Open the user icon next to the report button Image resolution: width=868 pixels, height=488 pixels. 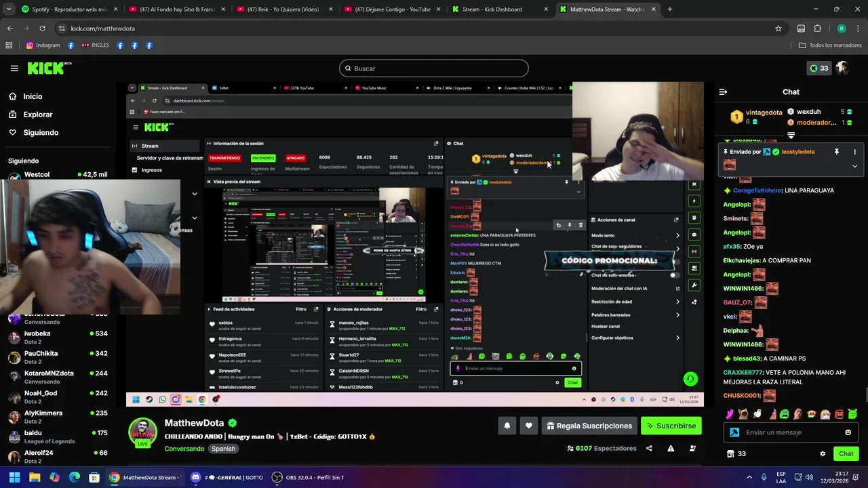tap(692, 448)
